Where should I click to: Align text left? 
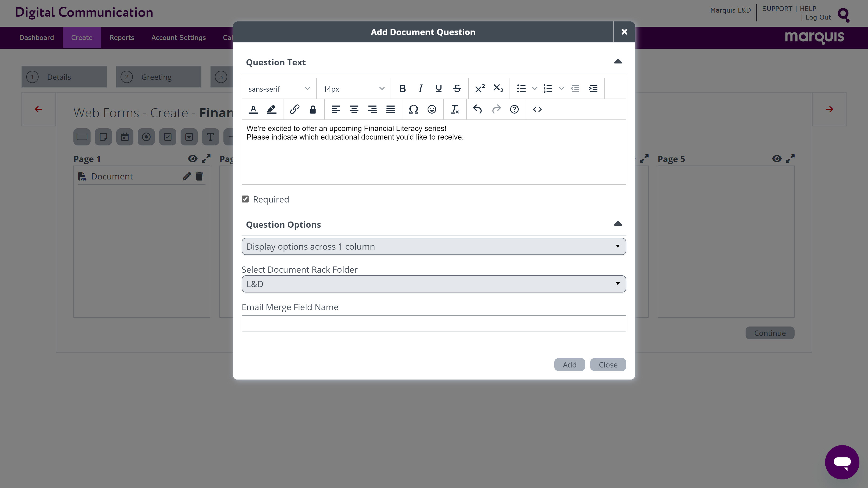pyautogui.click(x=336, y=110)
